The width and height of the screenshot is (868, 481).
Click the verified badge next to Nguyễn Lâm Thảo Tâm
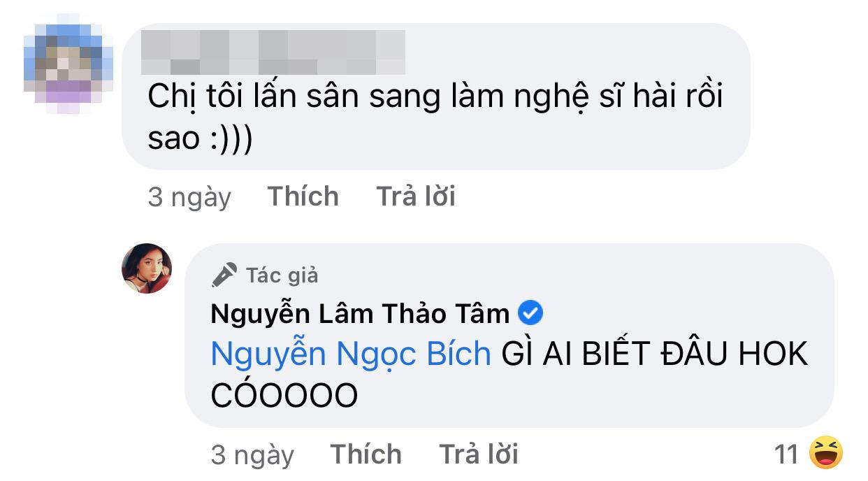(x=530, y=313)
